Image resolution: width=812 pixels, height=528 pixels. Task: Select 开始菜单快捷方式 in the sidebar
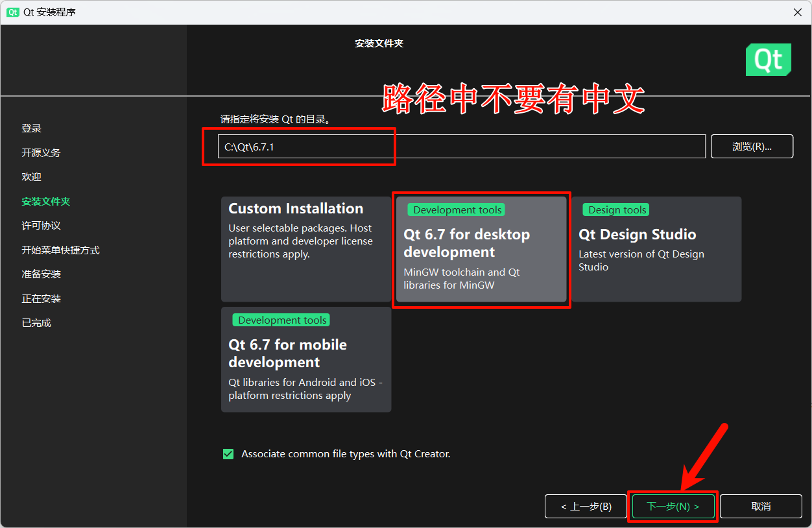click(60, 250)
